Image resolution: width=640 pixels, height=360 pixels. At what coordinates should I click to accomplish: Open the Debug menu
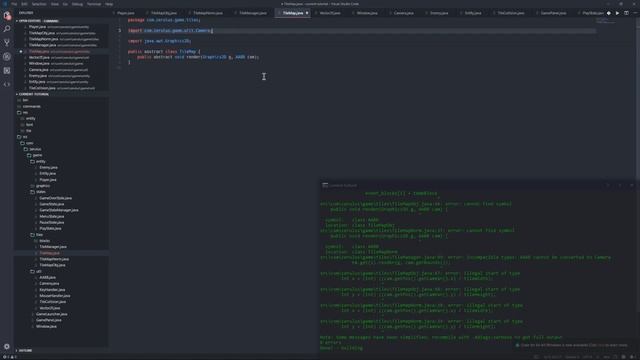tap(77, 4)
